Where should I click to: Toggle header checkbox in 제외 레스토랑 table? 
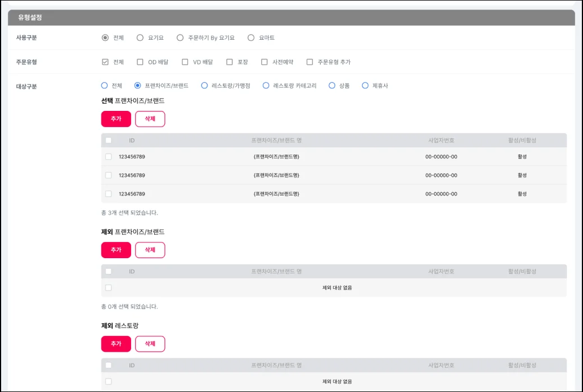coord(108,365)
